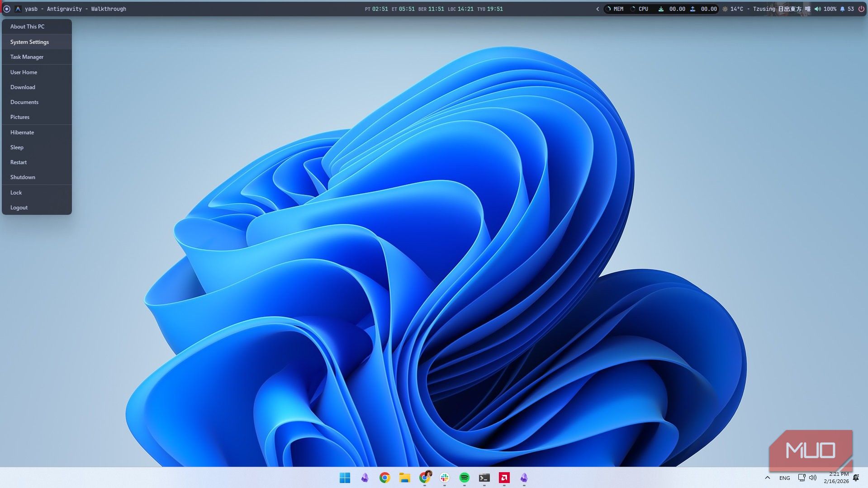Open User Home folder entry
Screen dimensions: 868x488
(x=37, y=72)
